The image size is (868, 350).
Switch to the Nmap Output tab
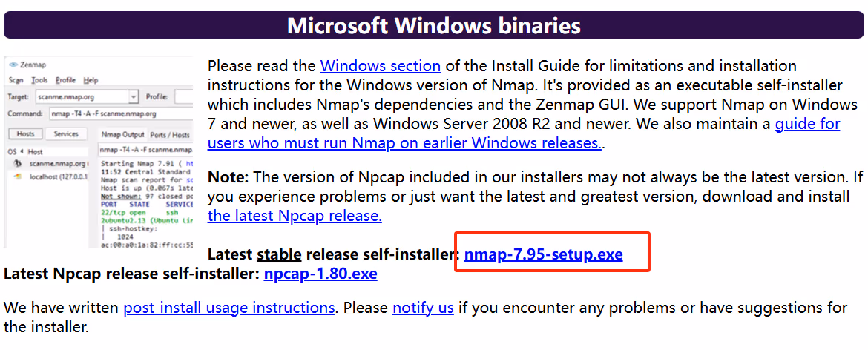coord(123,134)
